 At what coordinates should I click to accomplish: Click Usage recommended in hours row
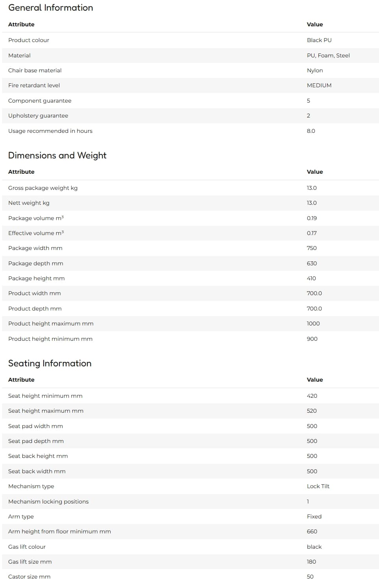tap(190, 131)
